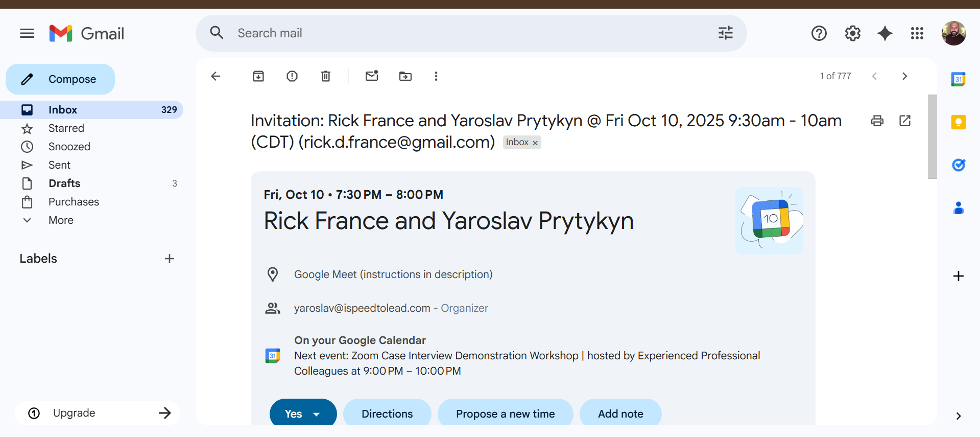Click the Search mail field
Screen dimensions: 980x437
pyautogui.click(x=460, y=33)
